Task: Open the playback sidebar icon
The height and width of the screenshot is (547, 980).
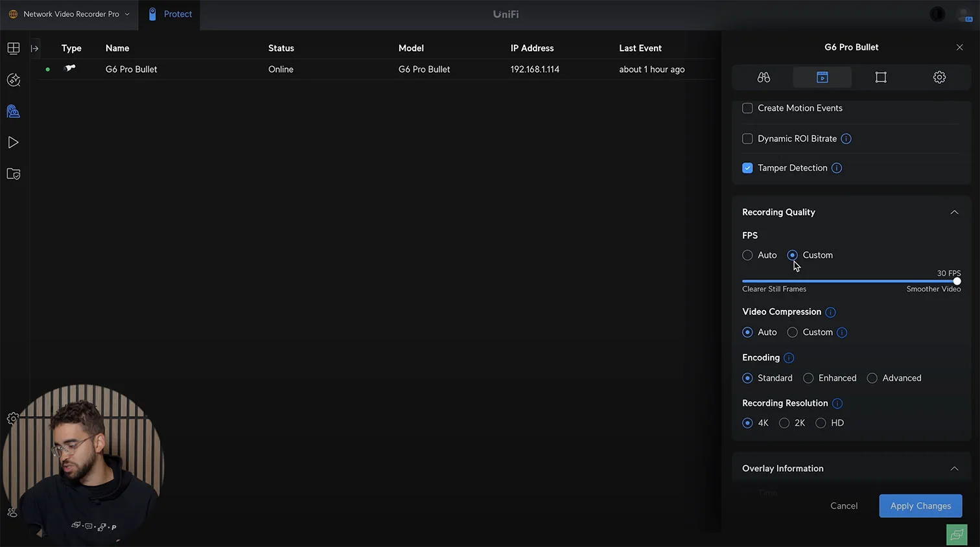Action: 14,143
